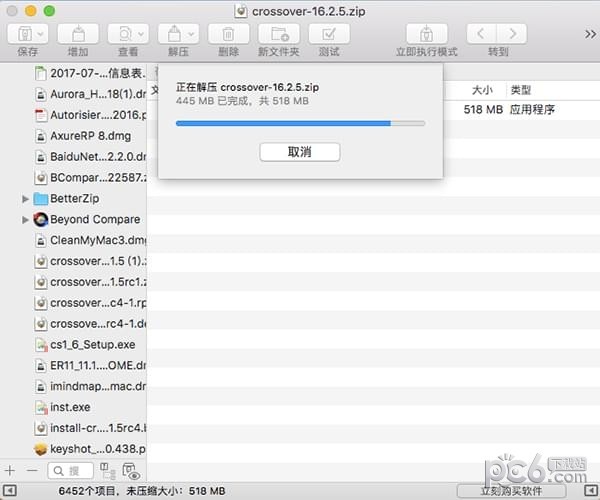The height and width of the screenshot is (500, 600).
Task: Click the keyshot package box icon
Action: [x=41, y=450]
